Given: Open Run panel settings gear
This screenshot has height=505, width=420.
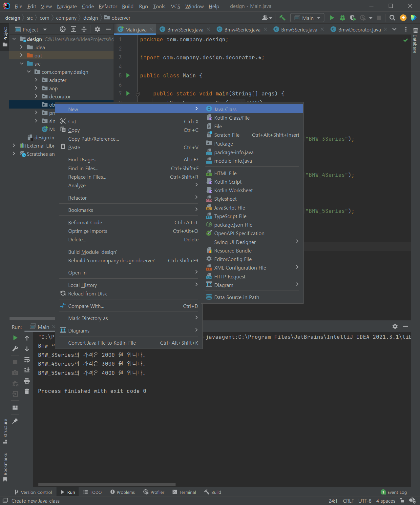Looking at the screenshot, I should (x=395, y=326).
